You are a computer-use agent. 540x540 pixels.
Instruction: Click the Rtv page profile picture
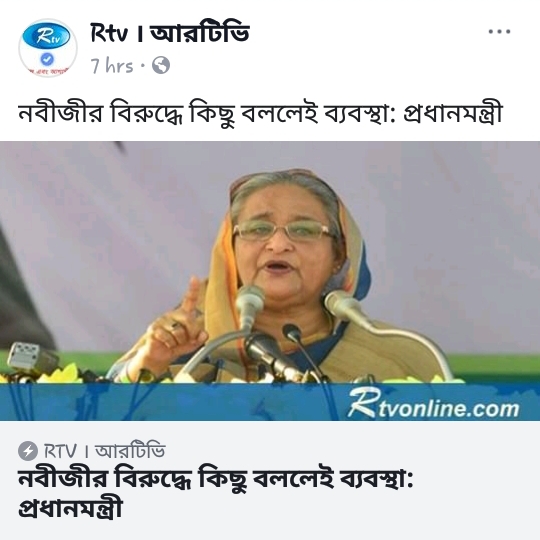(48, 48)
